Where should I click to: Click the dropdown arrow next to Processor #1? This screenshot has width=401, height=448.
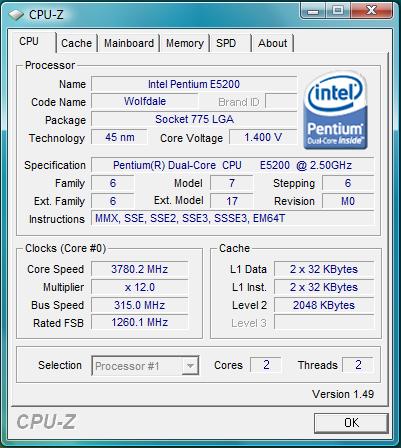point(190,366)
